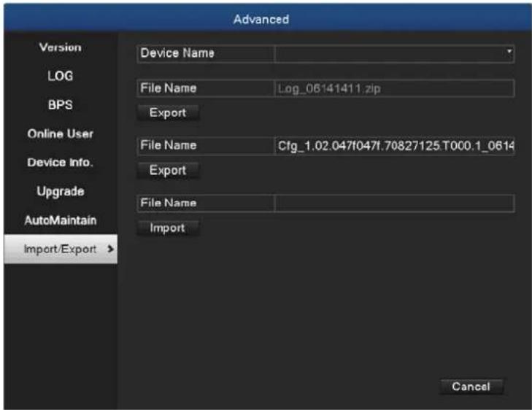Open the Version section
The width and height of the screenshot is (532, 410).
tap(61, 47)
